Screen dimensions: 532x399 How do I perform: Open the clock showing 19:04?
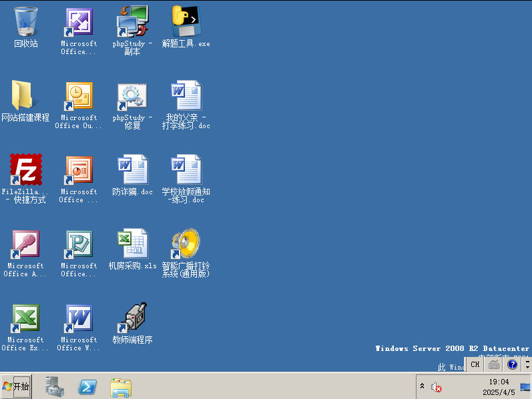pyautogui.click(x=499, y=387)
